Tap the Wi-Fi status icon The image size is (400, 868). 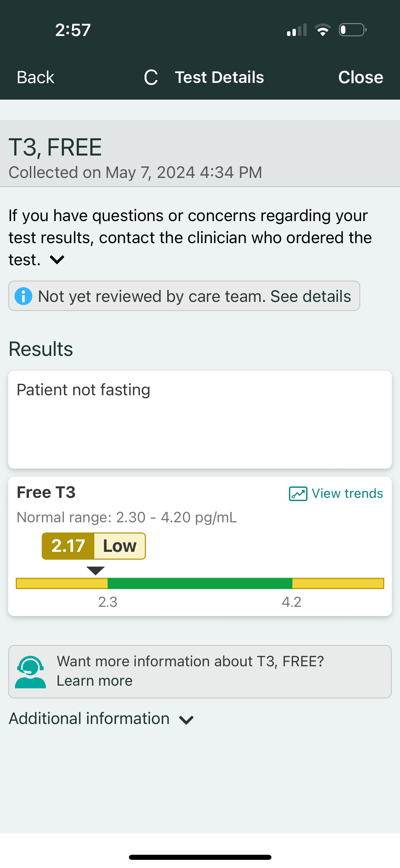[x=323, y=30]
